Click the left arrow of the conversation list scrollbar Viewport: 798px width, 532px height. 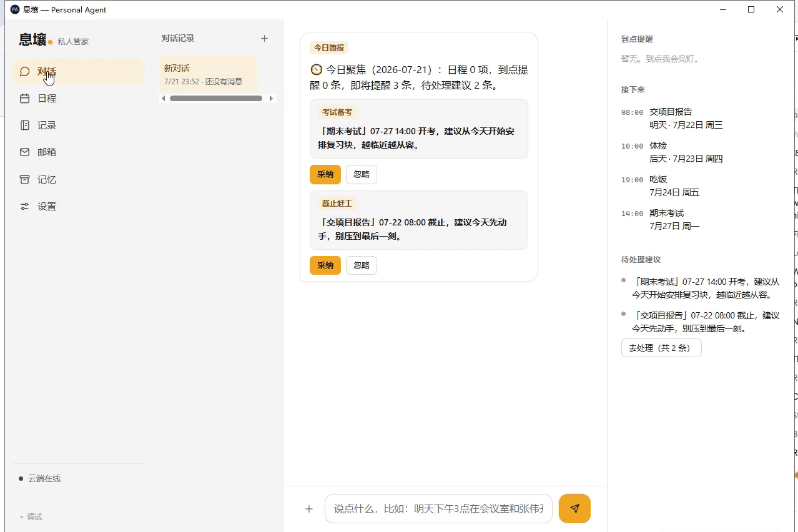click(x=164, y=99)
